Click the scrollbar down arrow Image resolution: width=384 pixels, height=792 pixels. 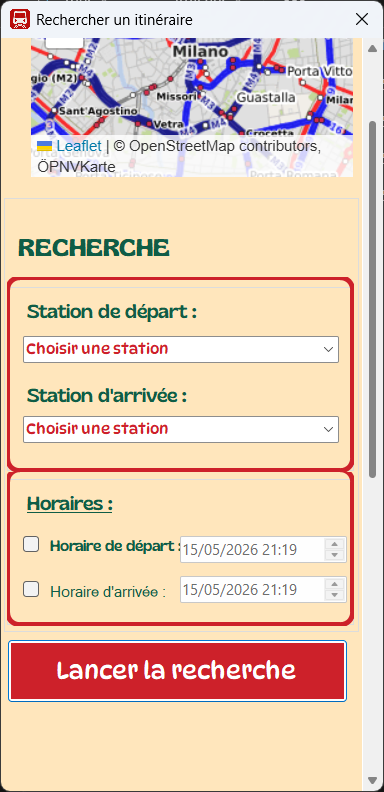(373, 780)
